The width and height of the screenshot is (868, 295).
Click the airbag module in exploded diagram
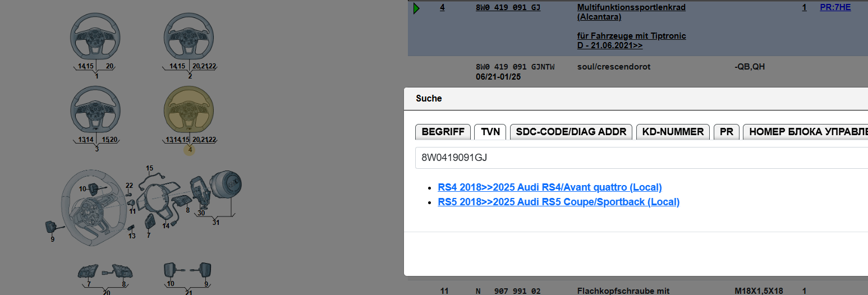pos(229,185)
